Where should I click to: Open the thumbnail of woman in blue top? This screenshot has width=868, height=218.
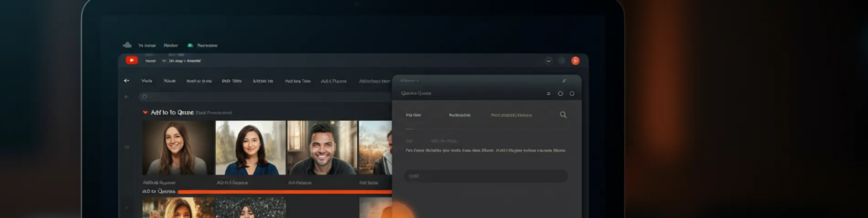[x=250, y=148]
